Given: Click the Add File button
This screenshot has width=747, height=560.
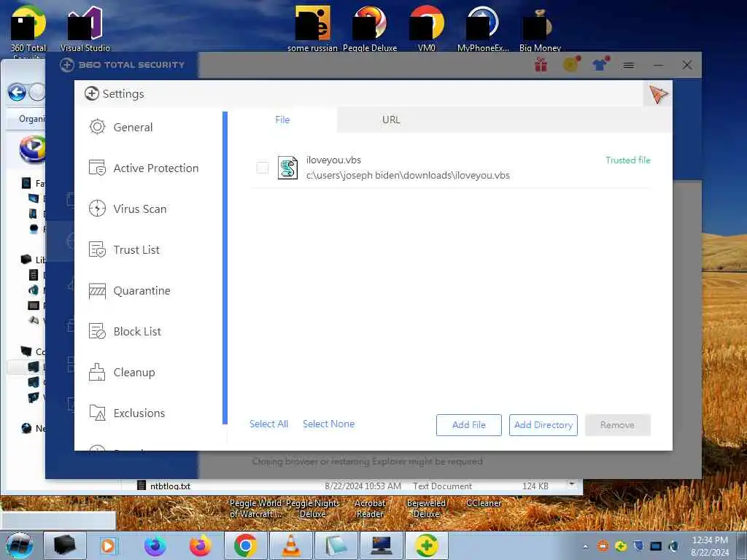Looking at the screenshot, I should (469, 425).
